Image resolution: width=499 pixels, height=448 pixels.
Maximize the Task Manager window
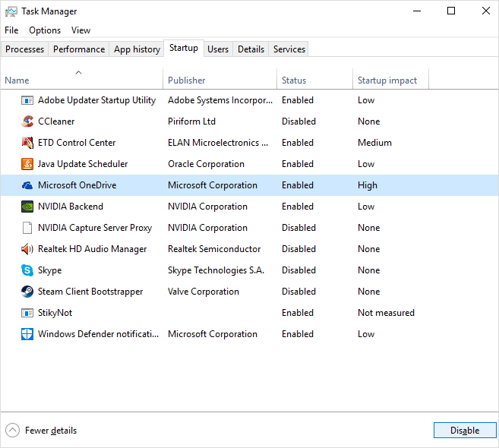451,11
